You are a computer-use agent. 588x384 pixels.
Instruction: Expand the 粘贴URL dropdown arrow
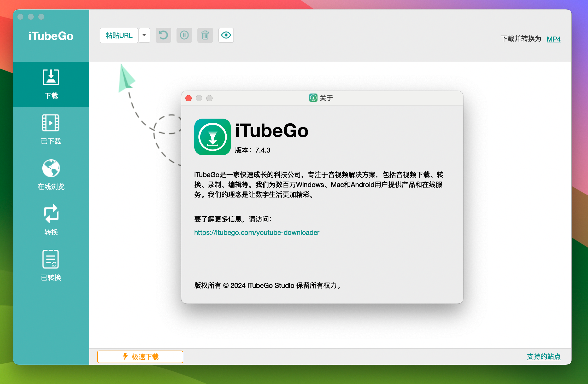coord(144,35)
